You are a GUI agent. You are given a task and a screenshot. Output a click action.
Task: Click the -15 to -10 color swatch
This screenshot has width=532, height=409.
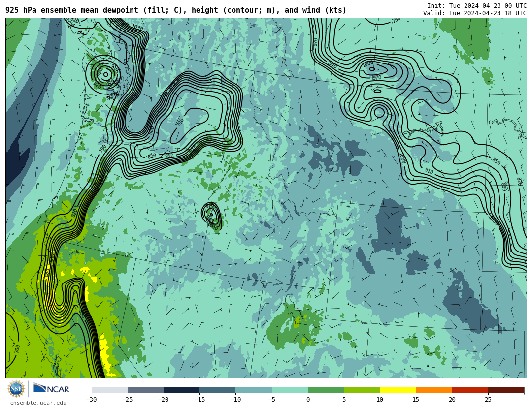pyautogui.click(x=218, y=390)
